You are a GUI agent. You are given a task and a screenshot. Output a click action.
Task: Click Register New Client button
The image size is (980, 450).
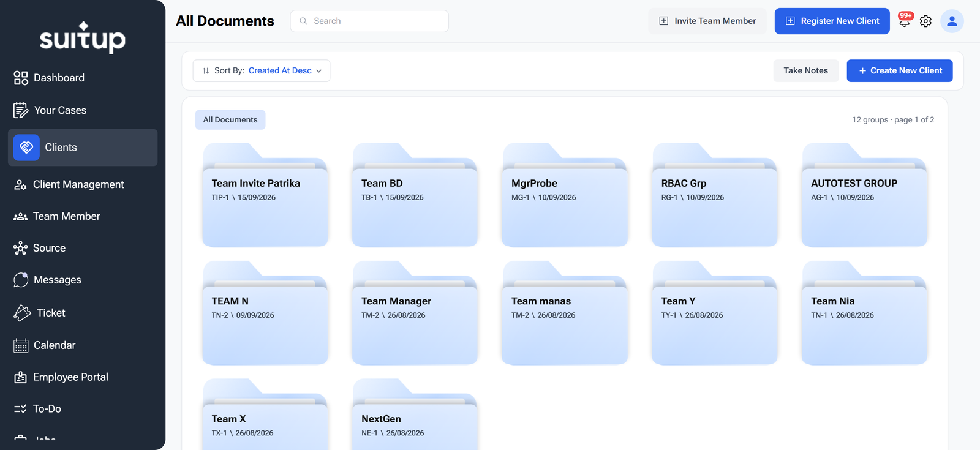pyautogui.click(x=832, y=21)
